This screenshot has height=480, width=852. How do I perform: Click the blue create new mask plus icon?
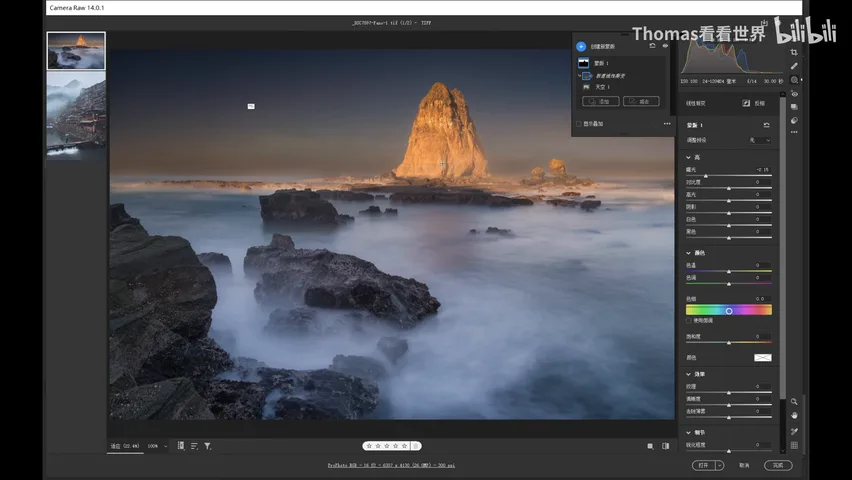point(581,46)
